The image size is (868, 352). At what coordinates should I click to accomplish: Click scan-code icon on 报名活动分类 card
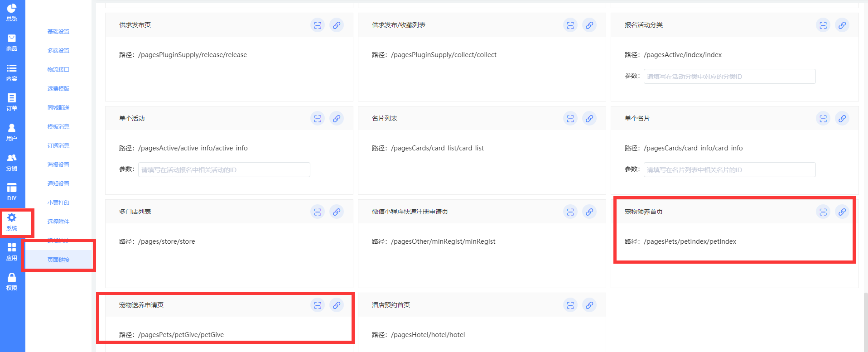click(x=823, y=25)
